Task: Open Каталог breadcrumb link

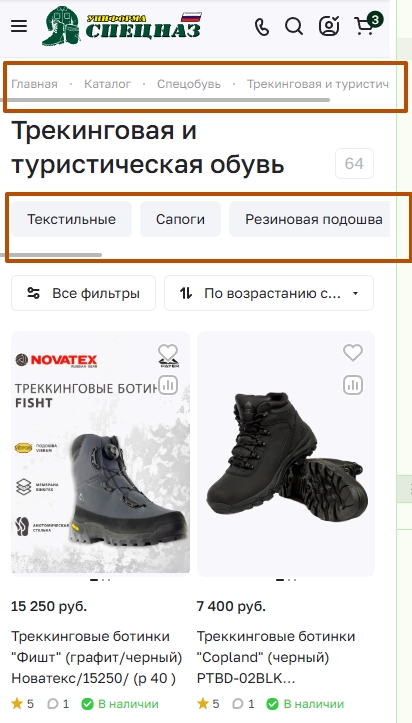Action: (x=107, y=84)
